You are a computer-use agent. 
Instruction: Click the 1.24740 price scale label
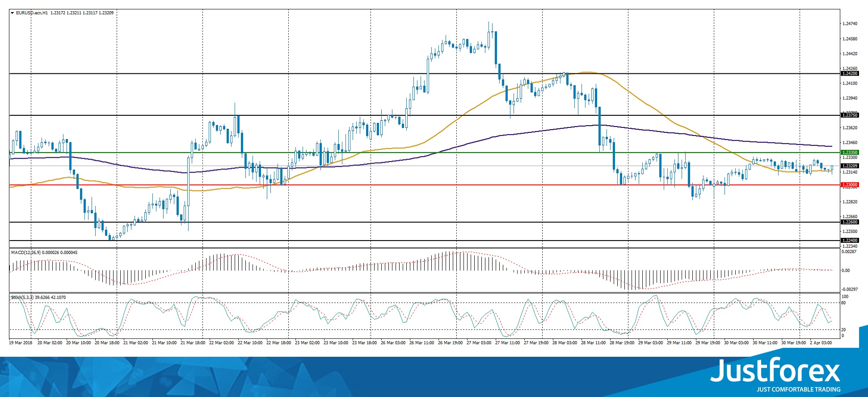(x=850, y=24)
